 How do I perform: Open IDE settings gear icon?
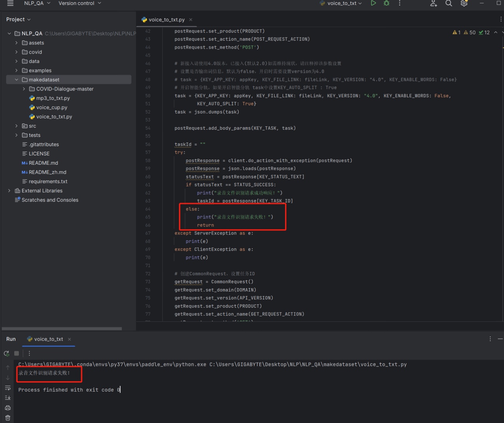[464, 3]
